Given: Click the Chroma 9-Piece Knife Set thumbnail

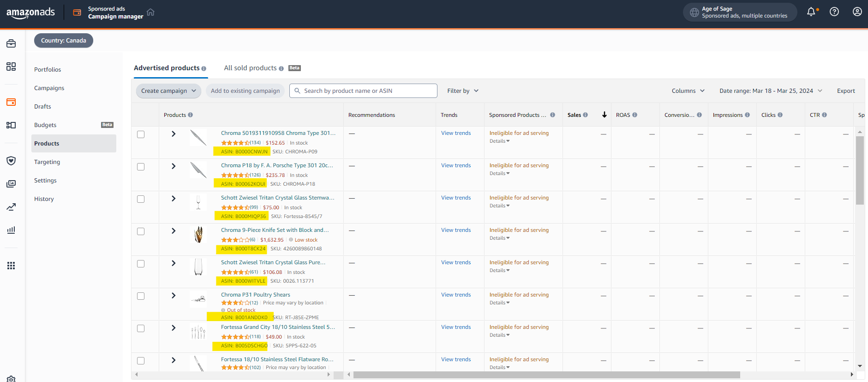Looking at the screenshot, I should (x=198, y=235).
